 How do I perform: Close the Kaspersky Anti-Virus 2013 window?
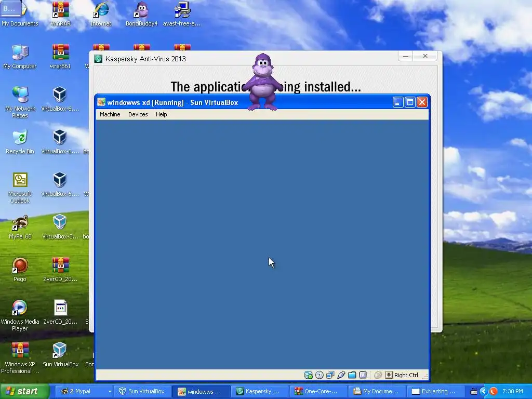425,56
